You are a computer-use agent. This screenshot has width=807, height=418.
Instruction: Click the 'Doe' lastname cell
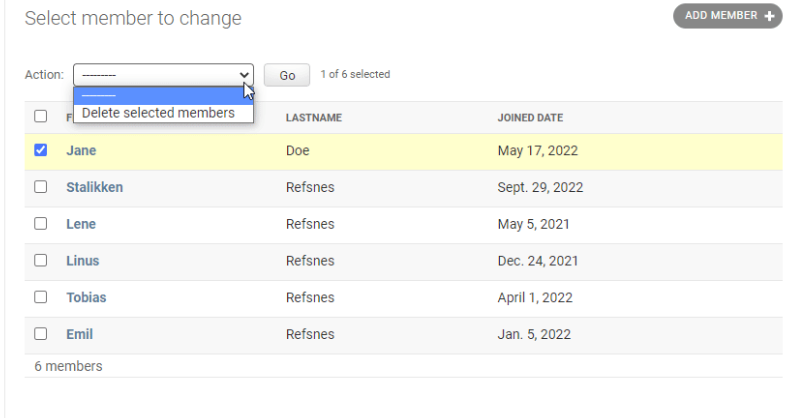tap(298, 150)
